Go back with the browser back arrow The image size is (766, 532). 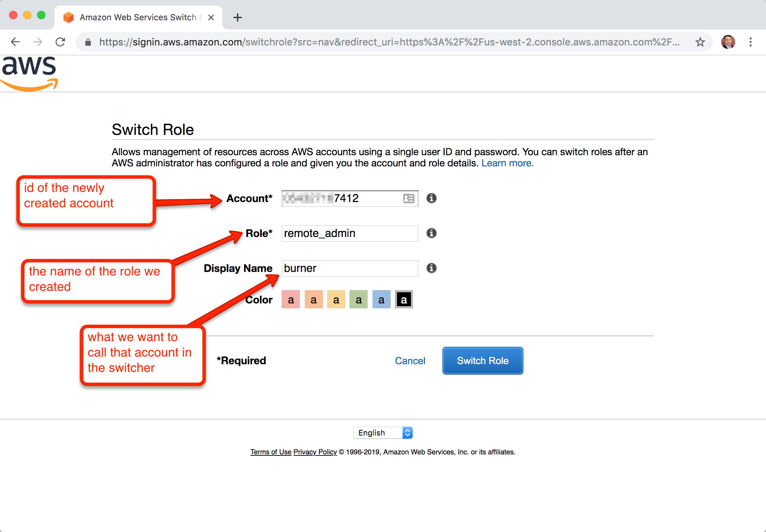point(15,42)
